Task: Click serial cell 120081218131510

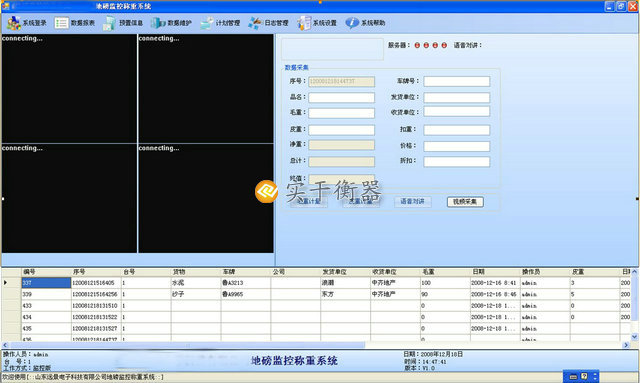Action: (x=96, y=305)
